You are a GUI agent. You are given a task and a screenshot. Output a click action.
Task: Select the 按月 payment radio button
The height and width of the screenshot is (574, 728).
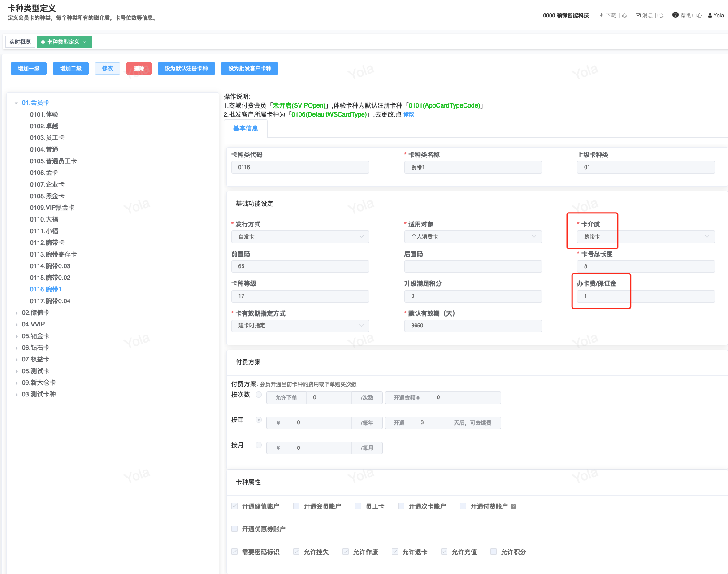259,445
